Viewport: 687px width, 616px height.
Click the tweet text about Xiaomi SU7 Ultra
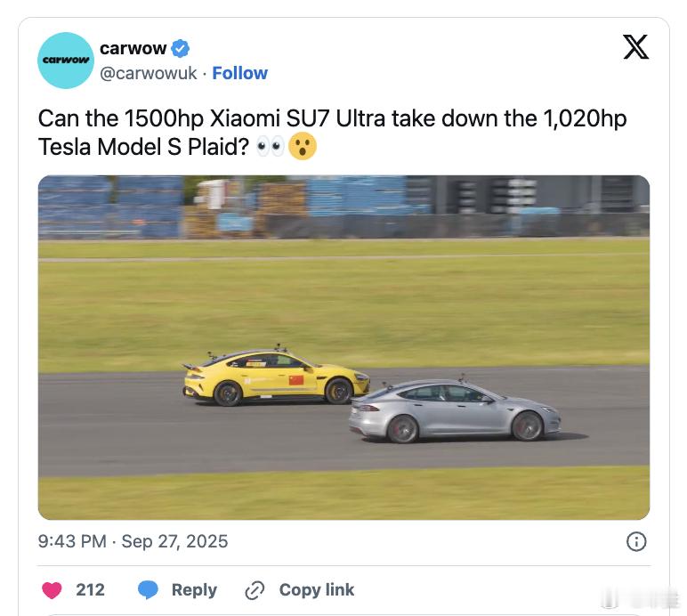coord(332,133)
